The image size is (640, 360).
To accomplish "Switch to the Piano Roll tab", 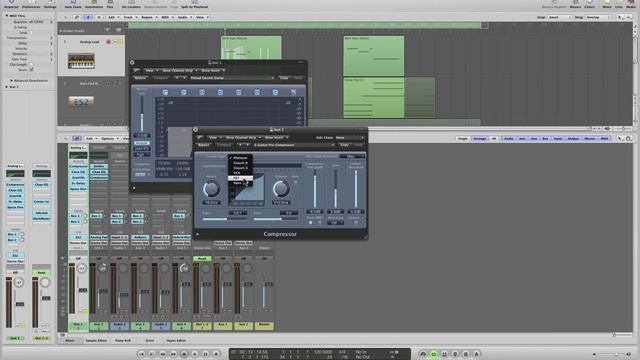I will pyautogui.click(x=122, y=340).
